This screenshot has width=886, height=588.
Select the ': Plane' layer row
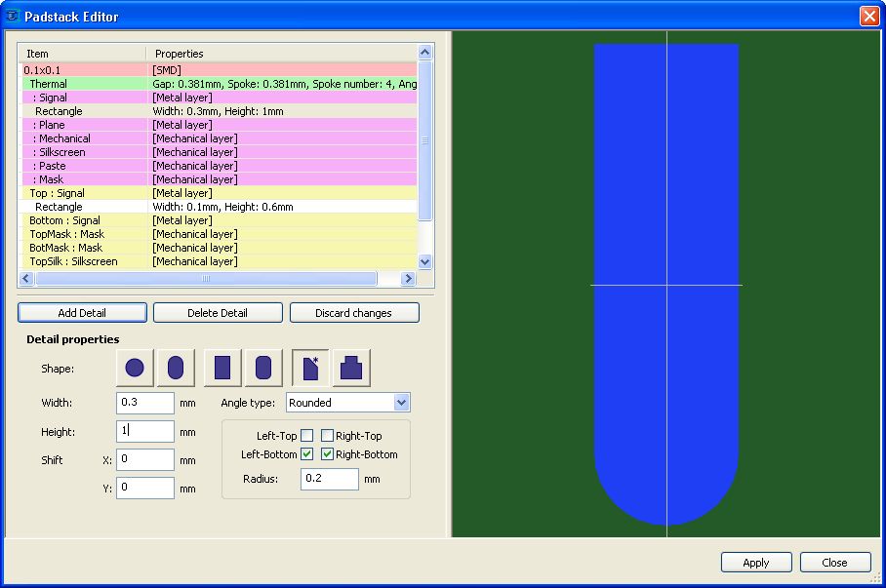[x=220, y=125]
